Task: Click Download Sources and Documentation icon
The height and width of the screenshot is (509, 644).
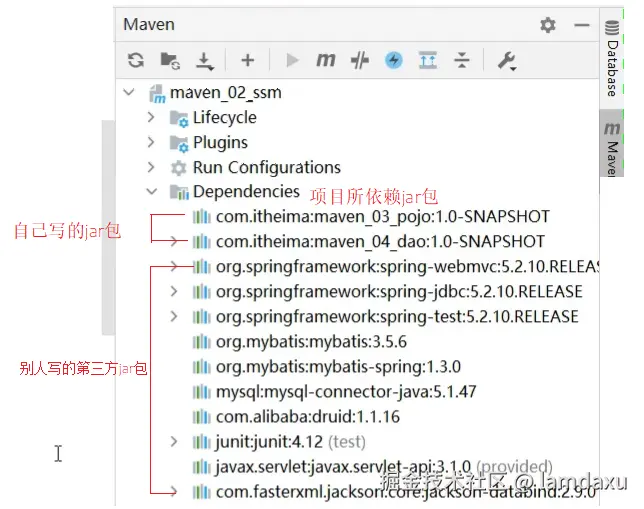Action: 204,61
